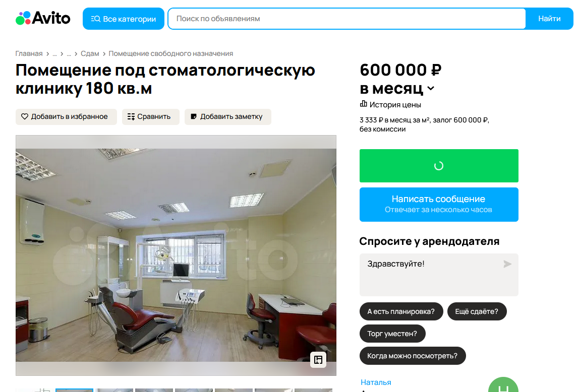Open the price history chart icon
This screenshot has height=392, width=577.
(363, 104)
